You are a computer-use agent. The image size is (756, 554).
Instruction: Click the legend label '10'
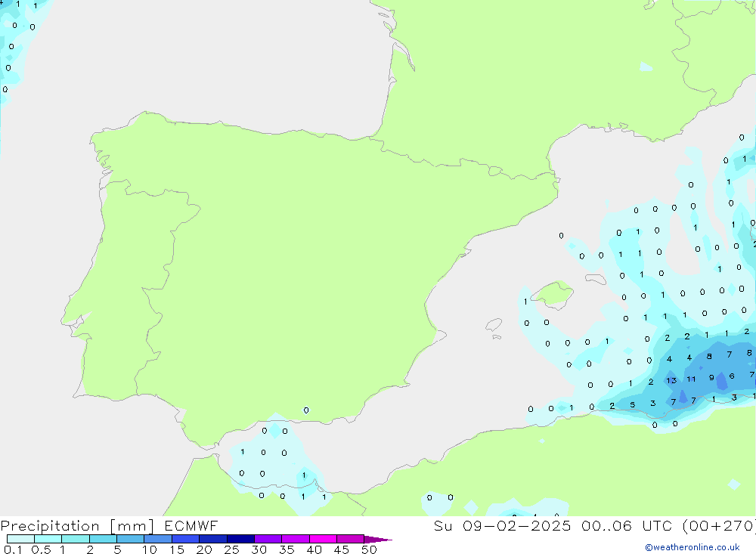(x=150, y=549)
